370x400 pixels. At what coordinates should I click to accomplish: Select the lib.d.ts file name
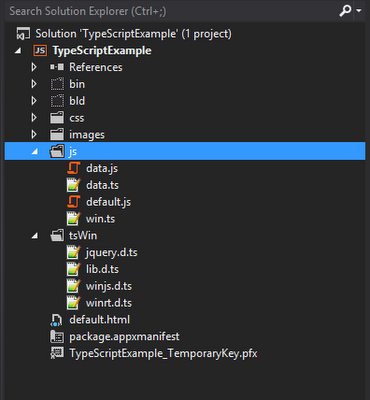coord(102,269)
